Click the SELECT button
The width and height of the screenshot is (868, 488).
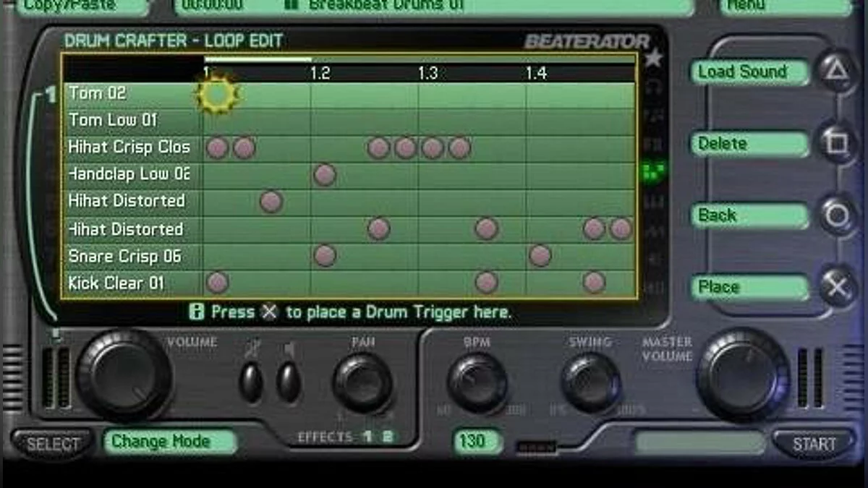53,444
